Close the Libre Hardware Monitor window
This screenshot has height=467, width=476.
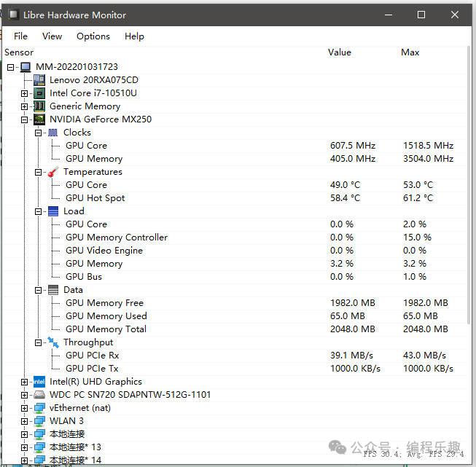point(455,15)
